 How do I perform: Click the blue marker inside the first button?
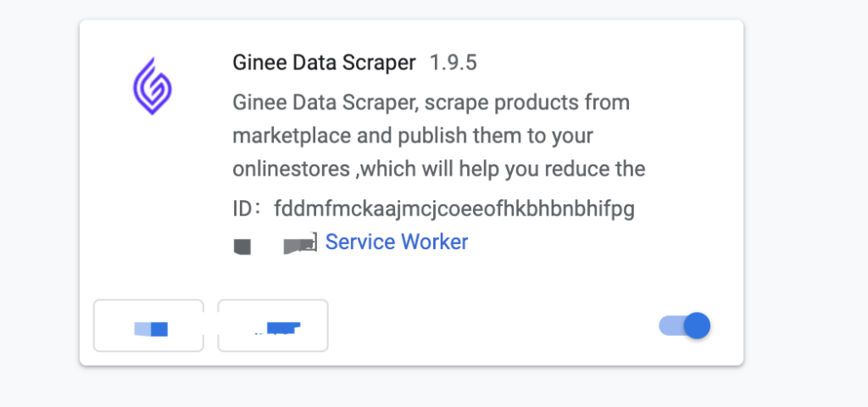[151, 329]
